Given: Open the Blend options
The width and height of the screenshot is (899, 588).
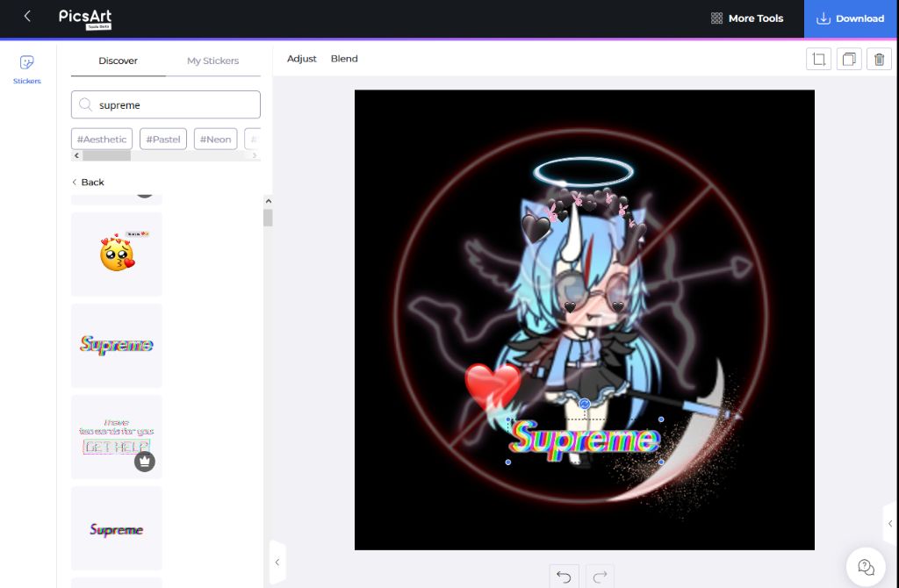Looking at the screenshot, I should click(x=344, y=59).
